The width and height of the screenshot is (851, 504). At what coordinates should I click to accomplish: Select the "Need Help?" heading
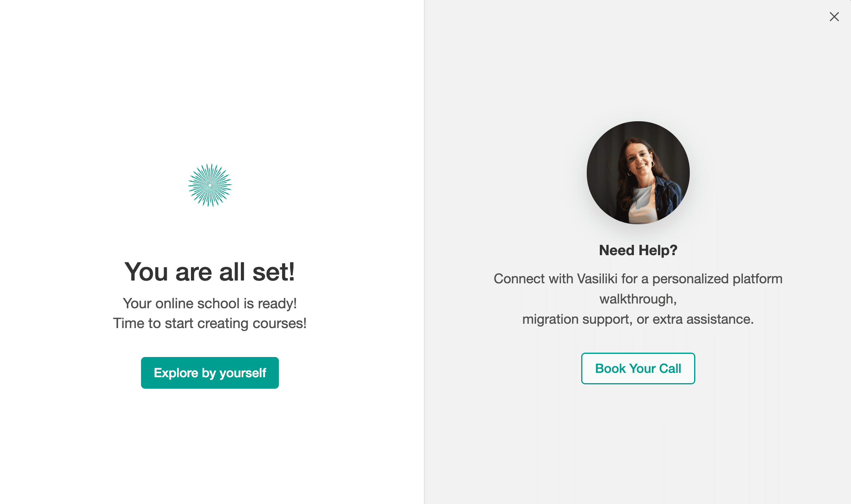(x=638, y=250)
